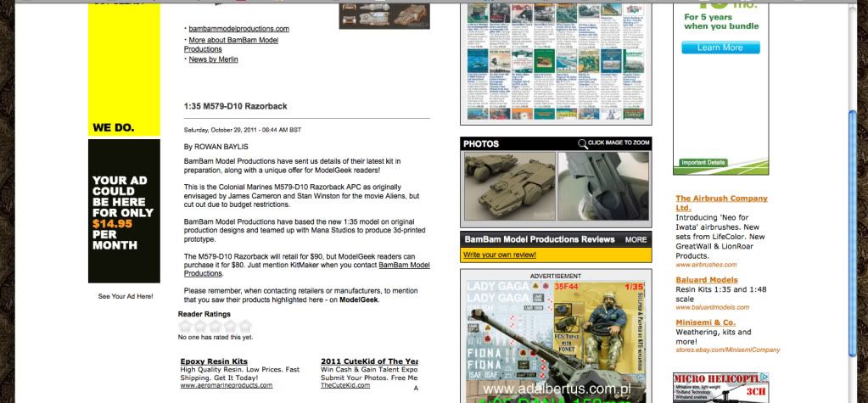Open the book catalog covers advertisement image
Viewport: 868px width, 403px height.
pos(556,63)
